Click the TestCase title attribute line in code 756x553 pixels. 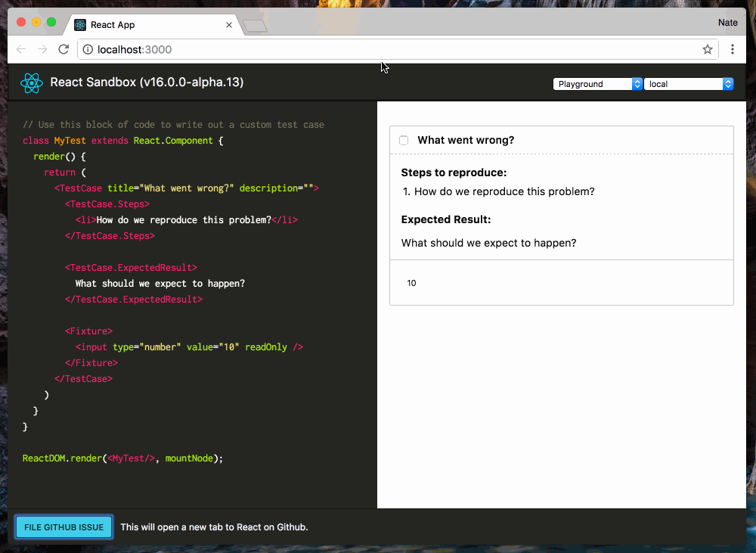point(187,188)
